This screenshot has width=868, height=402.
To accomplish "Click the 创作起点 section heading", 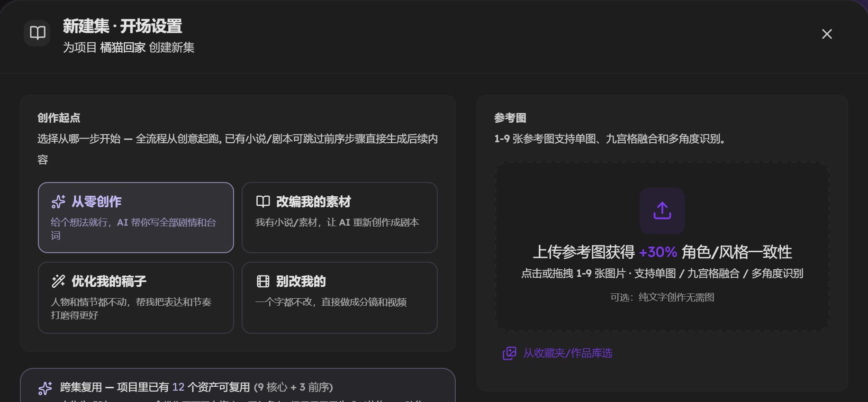I will pyautogui.click(x=59, y=118).
